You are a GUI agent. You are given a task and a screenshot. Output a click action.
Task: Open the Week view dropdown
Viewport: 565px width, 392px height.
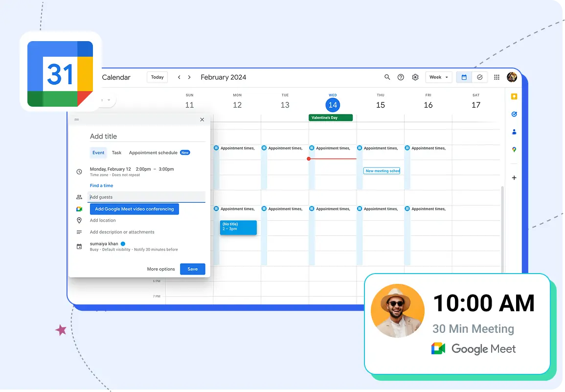point(438,77)
